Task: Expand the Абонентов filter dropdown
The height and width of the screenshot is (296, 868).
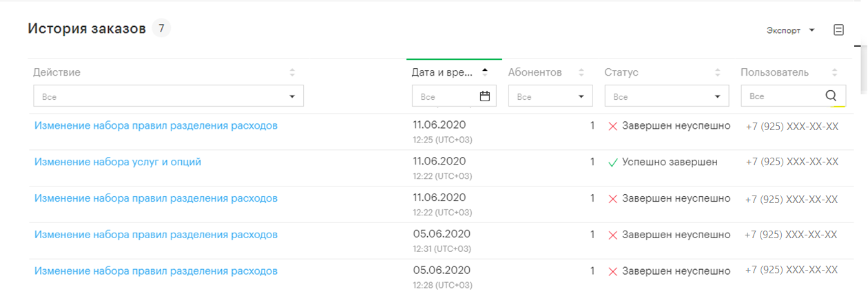Action: pos(581,97)
